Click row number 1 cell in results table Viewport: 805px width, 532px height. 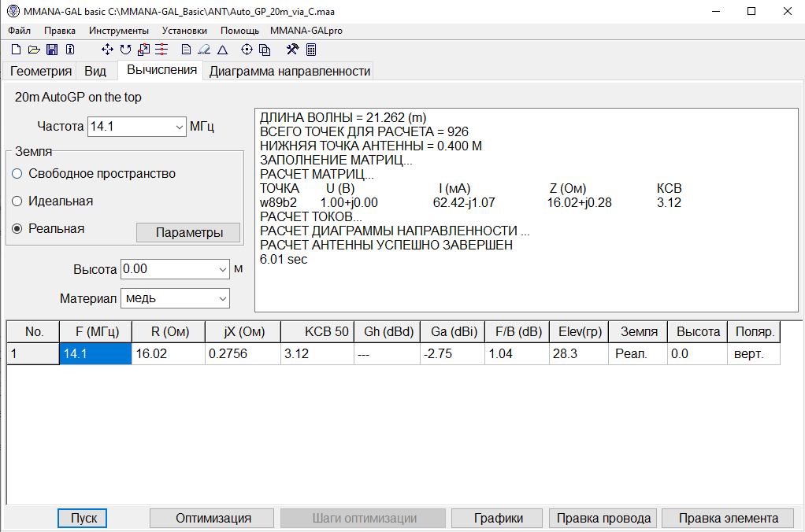33,354
